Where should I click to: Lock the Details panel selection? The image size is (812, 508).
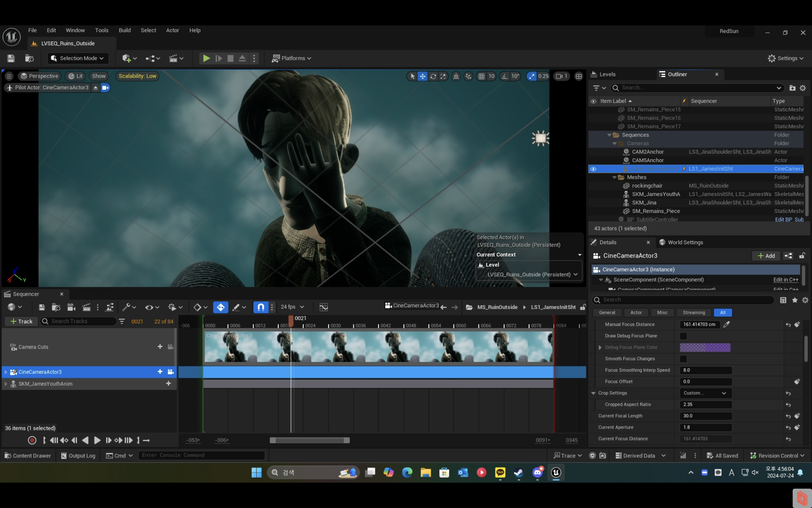[802, 256]
